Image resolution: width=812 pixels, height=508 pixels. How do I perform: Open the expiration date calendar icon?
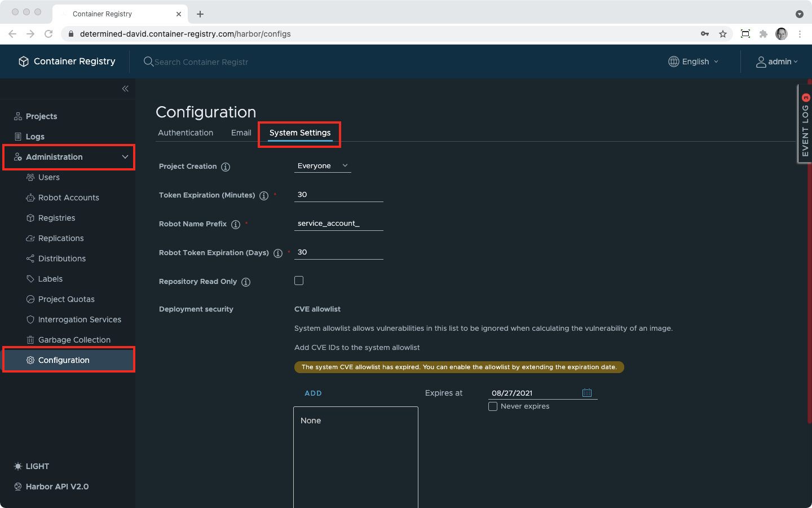click(587, 392)
